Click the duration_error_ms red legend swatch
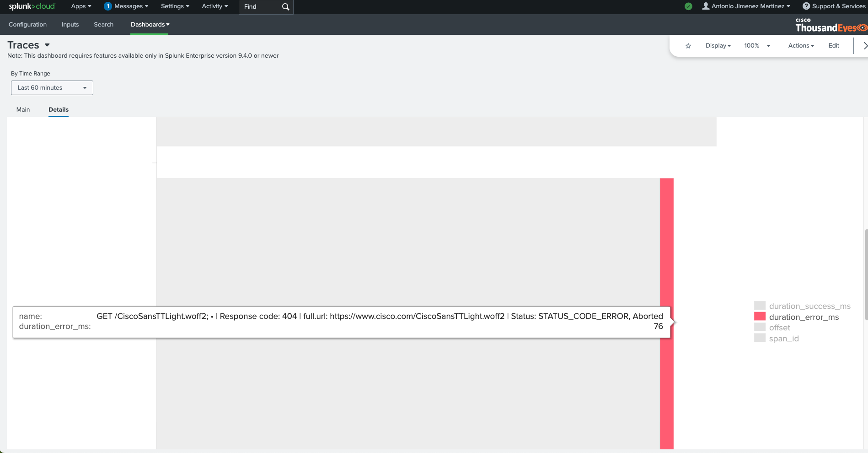Viewport: 868px width, 453px height. pyautogui.click(x=760, y=317)
